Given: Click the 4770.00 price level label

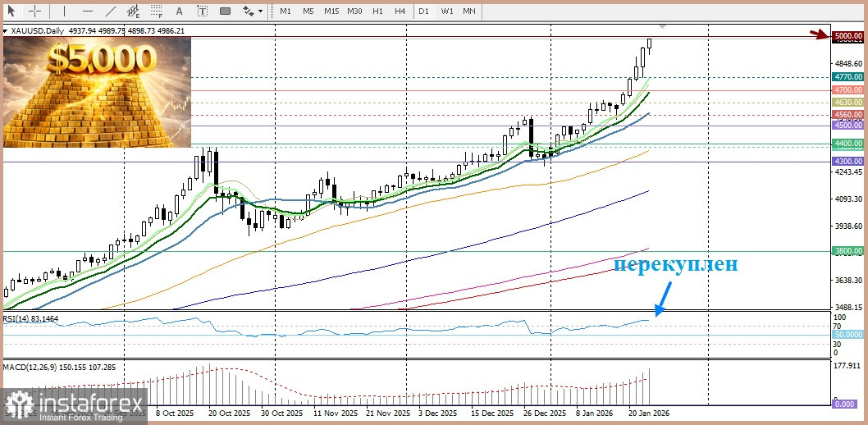Looking at the screenshot, I should (x=849, y=77).
